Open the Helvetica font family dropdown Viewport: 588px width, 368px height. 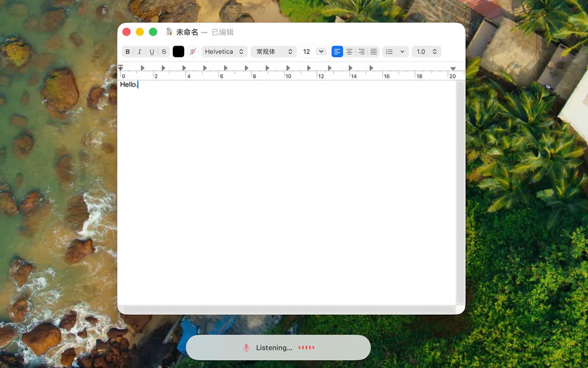point(224,52)
